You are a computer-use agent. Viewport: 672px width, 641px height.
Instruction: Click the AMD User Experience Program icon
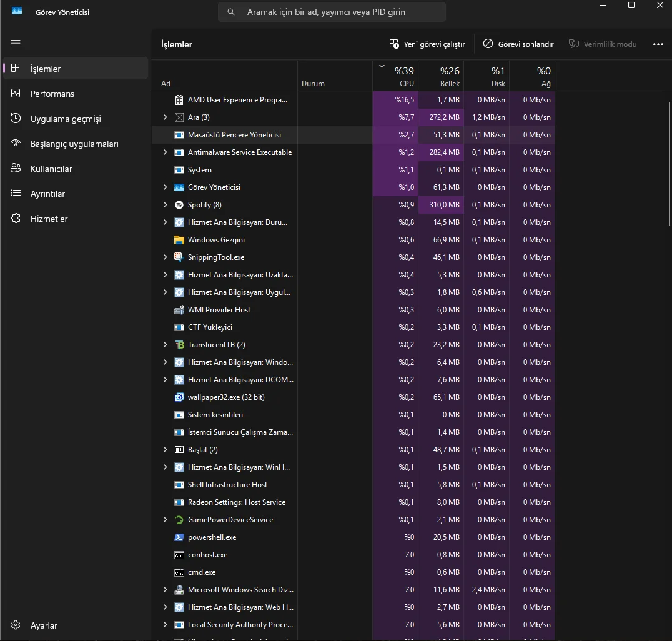(179, 100)
